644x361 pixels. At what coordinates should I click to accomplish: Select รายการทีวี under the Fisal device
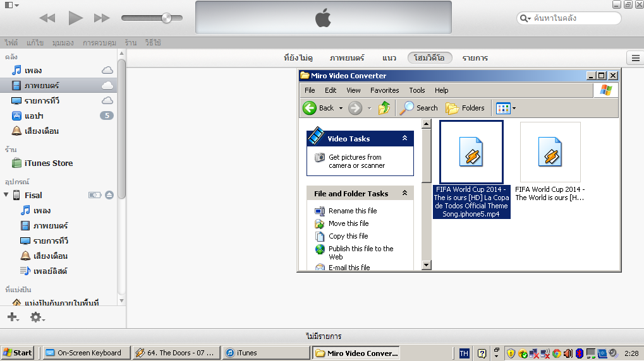51,241
